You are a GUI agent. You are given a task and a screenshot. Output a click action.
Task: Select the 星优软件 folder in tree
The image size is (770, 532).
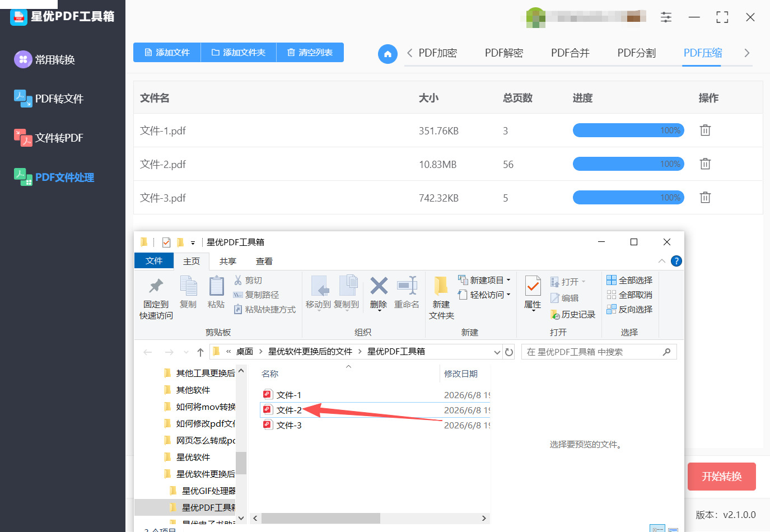(x=193, y=458)
